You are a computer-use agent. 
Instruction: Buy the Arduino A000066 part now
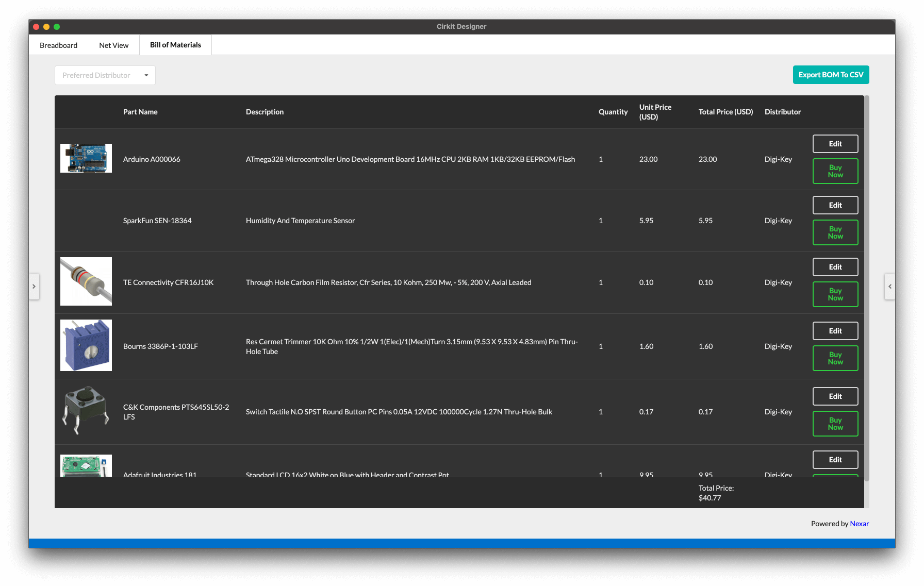(835, 171)
